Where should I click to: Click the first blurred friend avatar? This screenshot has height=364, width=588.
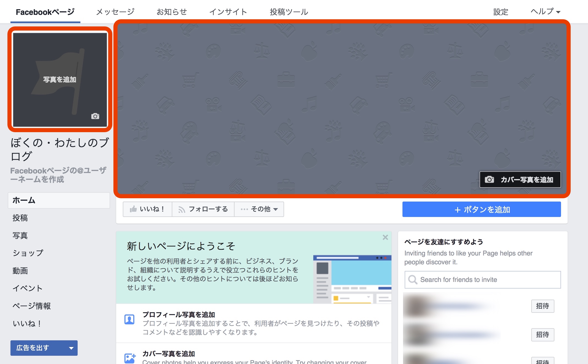pyautogui.click(x=416, y=306)
